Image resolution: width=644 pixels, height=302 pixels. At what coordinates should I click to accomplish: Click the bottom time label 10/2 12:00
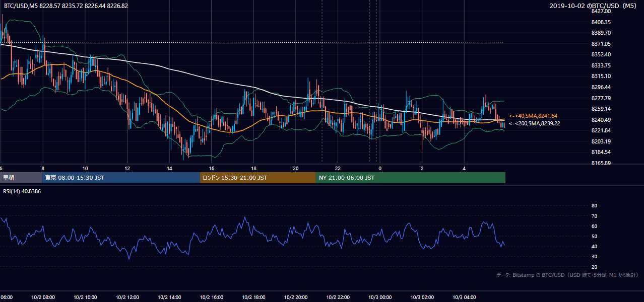click(127, 297)
